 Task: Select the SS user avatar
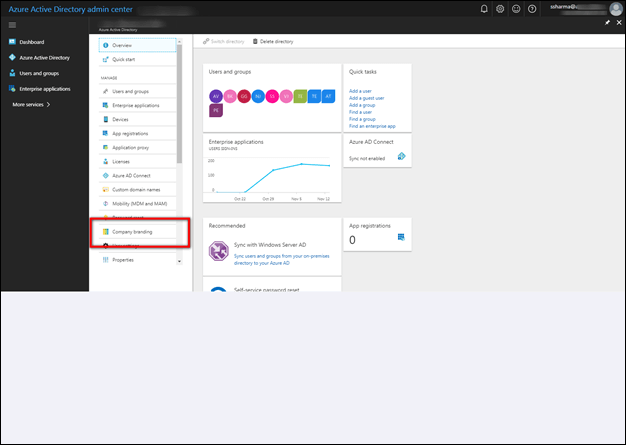point(272,96)
